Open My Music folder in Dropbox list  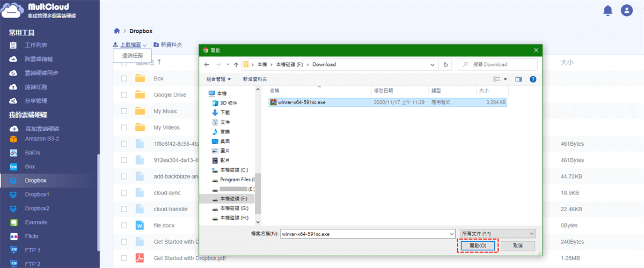click(x=165, y=111)
